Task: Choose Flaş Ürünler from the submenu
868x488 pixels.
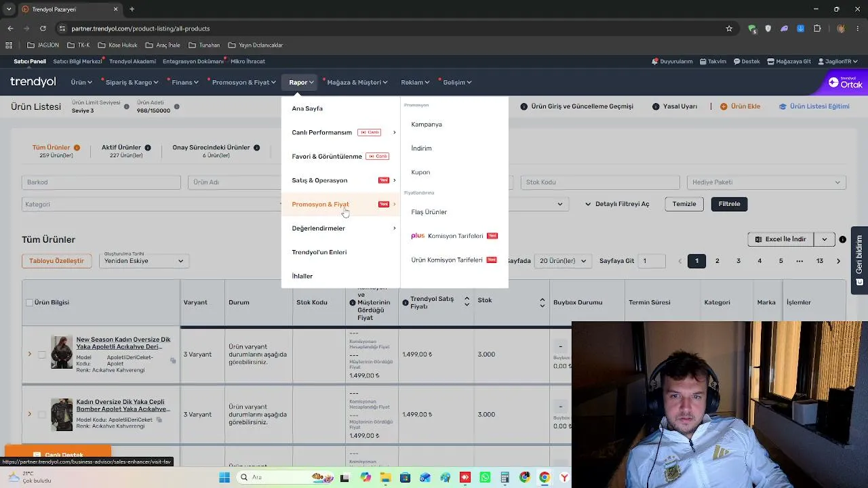Action: (x=429, y=212)
